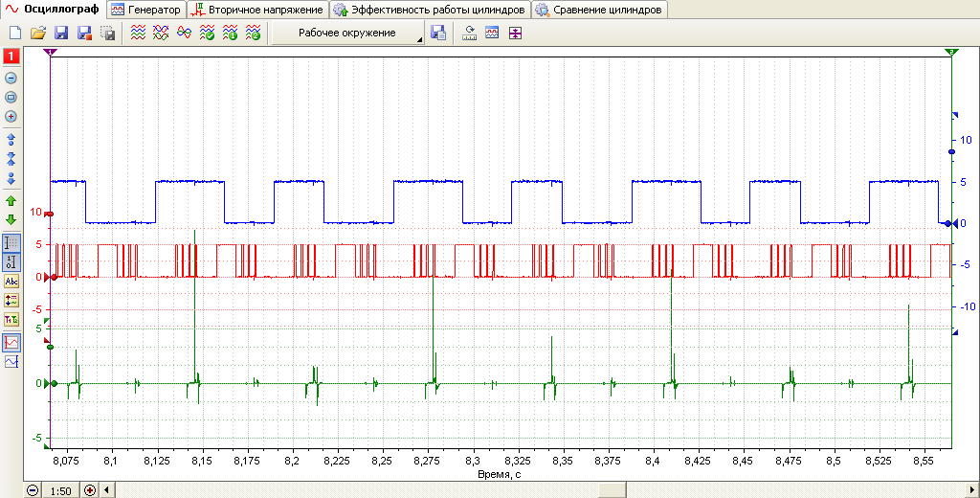Zoom in vertically with red plus icon
980x498 pixels.
pos(11,117)
